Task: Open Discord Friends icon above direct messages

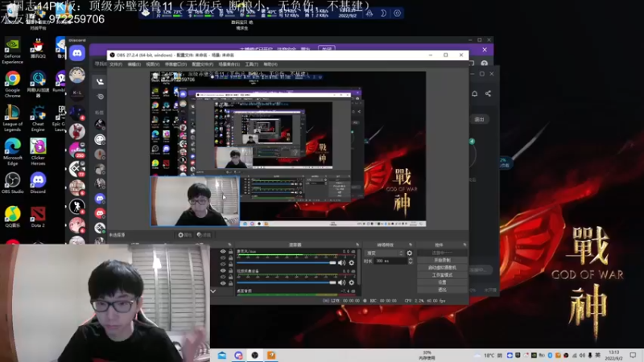Action: pyautogui.click(x=100, y=82)
